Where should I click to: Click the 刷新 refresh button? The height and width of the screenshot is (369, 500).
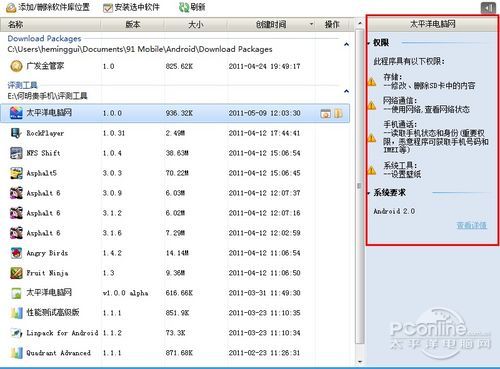click(192, 7)
